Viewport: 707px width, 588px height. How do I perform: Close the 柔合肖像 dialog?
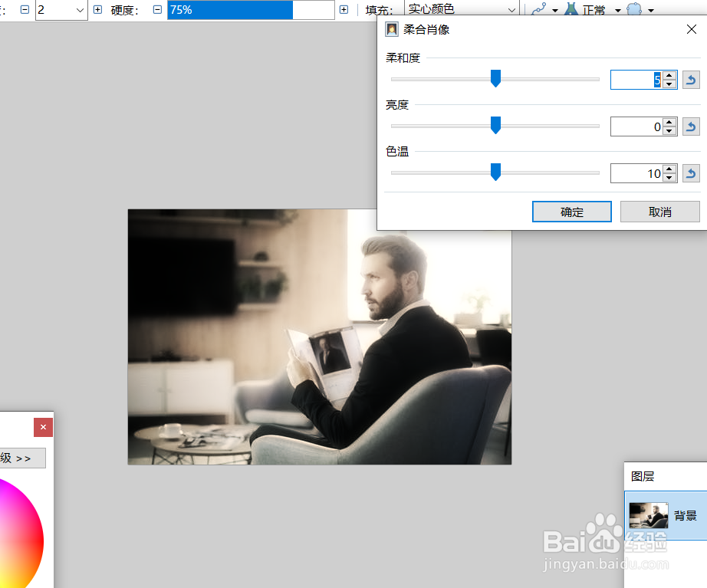tap(691, 29)
